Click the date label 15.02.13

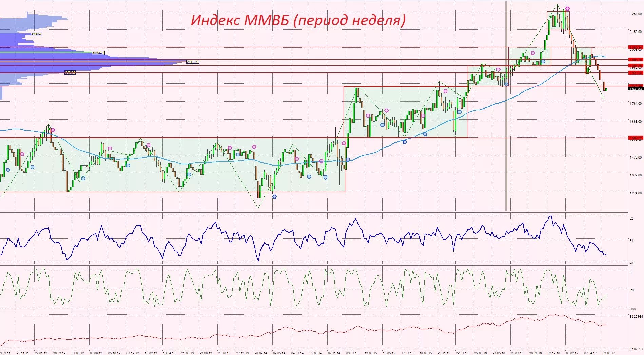pyautogui.click(x=151, y=353)
